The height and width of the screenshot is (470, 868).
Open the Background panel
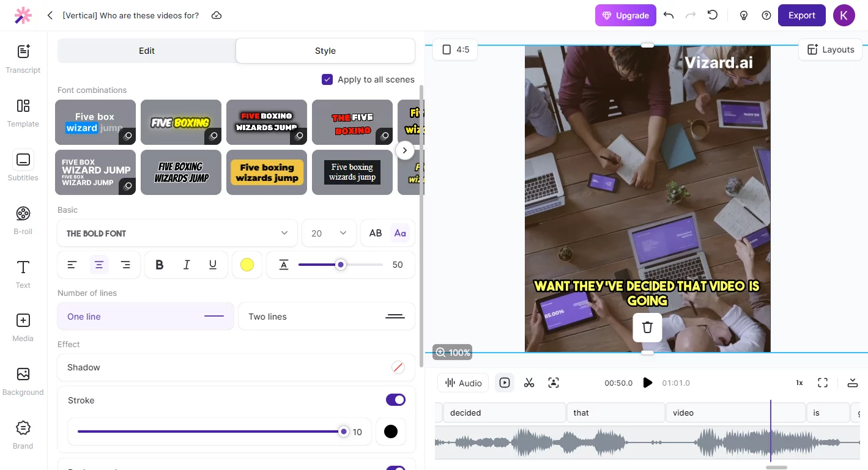click(23, 381)
